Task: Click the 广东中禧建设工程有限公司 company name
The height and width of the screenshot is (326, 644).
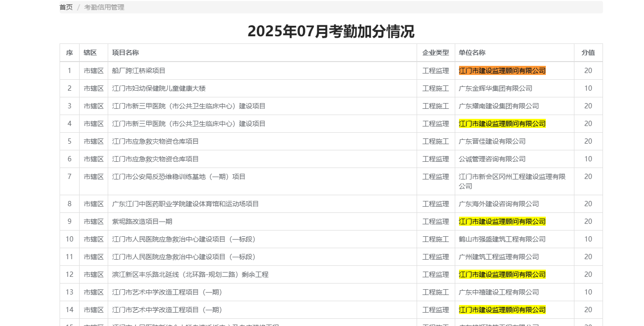Action: point(499,292)
